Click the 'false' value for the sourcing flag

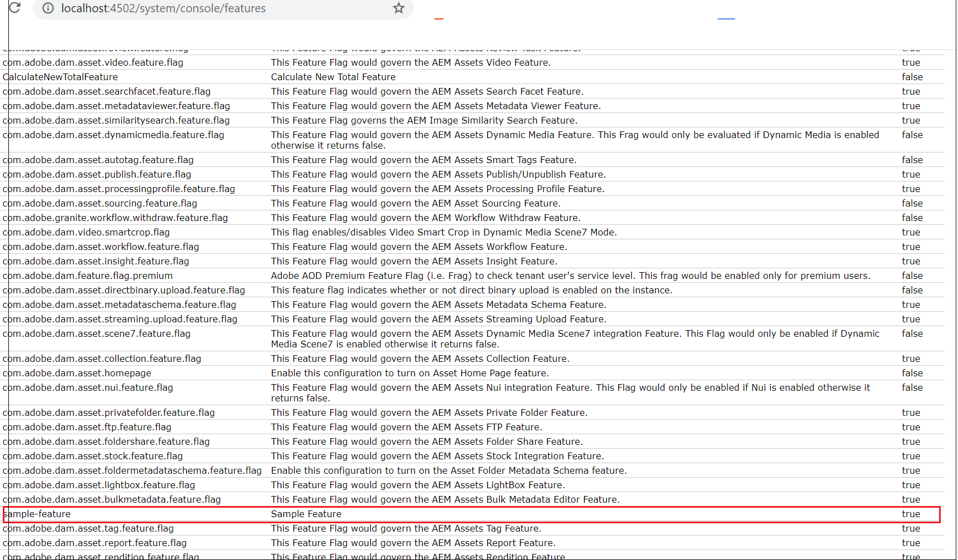coord(912,203)
